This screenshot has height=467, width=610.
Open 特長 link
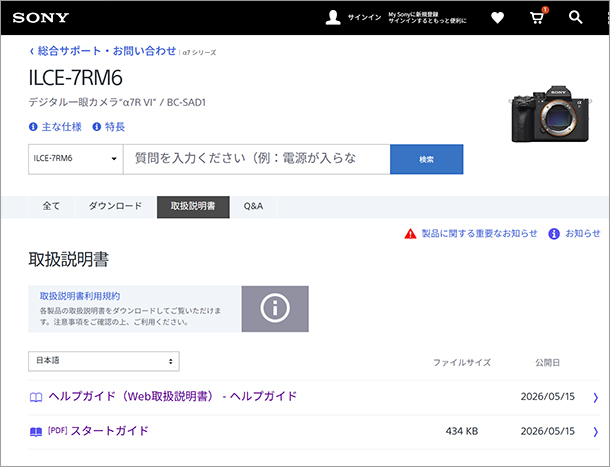[x=115, y=127]
